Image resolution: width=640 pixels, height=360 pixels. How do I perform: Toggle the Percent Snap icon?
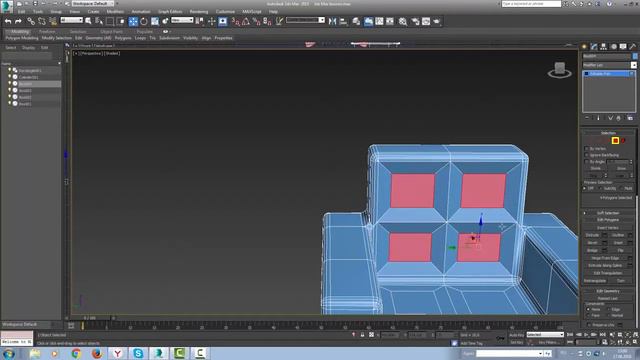(x=256, y=21)
